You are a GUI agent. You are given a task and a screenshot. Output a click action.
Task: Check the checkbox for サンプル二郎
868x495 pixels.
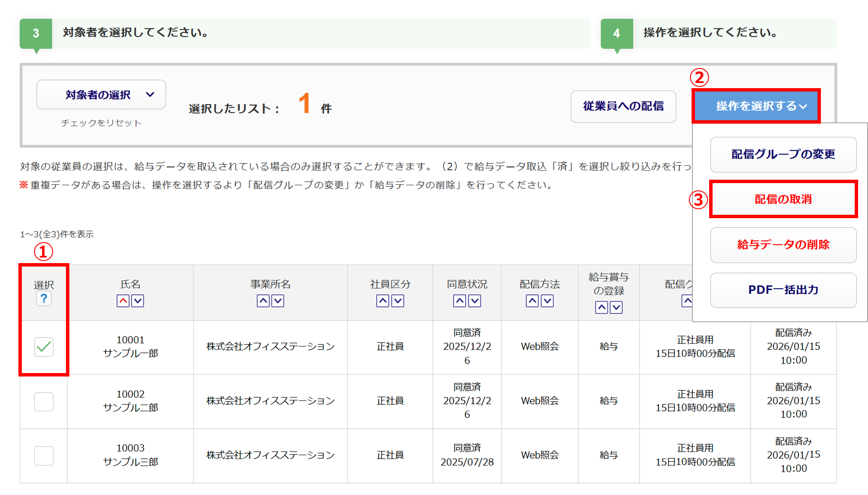pyautogui.click(x=44, y=401)
